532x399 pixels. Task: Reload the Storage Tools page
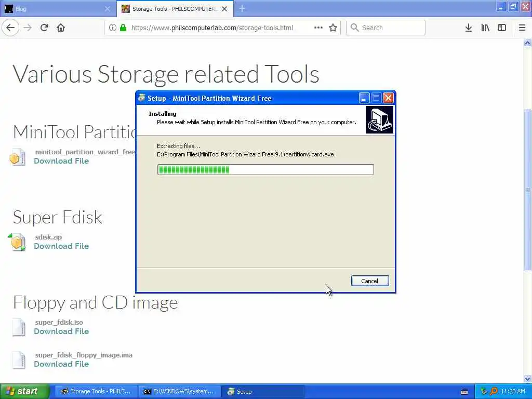(44, 28)
